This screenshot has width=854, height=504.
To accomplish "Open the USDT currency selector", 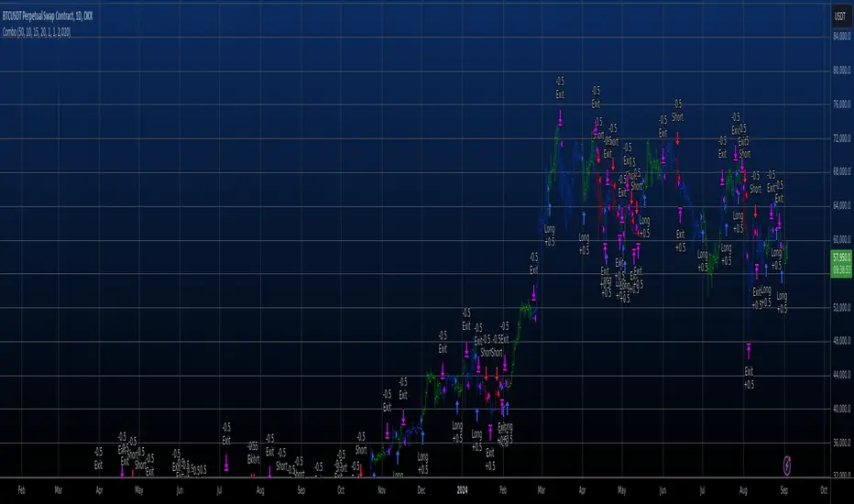I will pyautogui.click(x=840, y=16).
